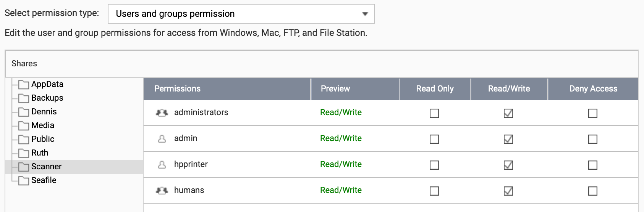Select the AppData share

[x=47, y=84]
